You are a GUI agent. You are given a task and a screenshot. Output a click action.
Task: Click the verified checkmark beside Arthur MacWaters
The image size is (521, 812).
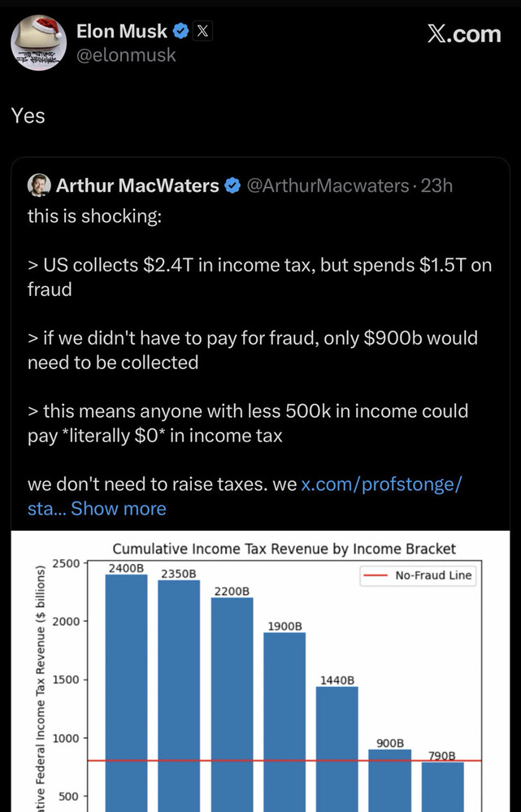point(232,185)
